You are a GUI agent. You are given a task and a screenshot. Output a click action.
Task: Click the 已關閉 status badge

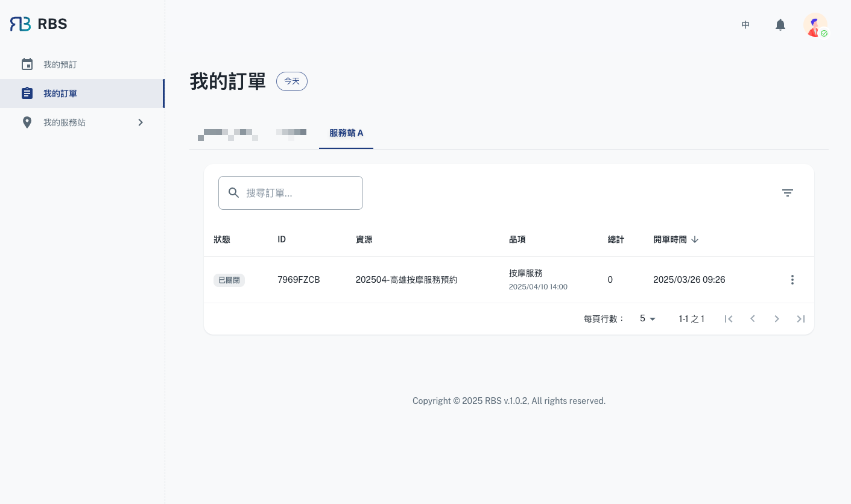(x=229, y=280)
